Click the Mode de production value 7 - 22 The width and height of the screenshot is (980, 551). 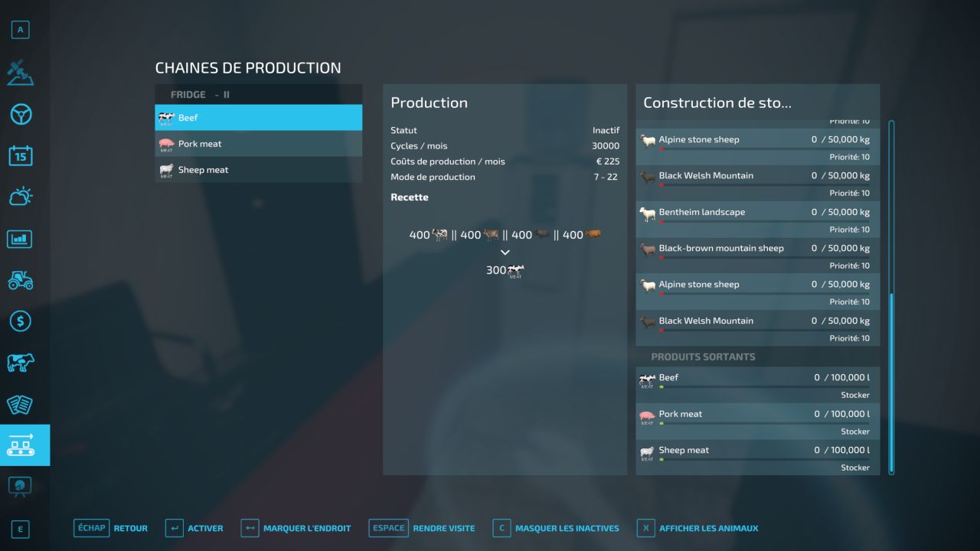[605, 177]
